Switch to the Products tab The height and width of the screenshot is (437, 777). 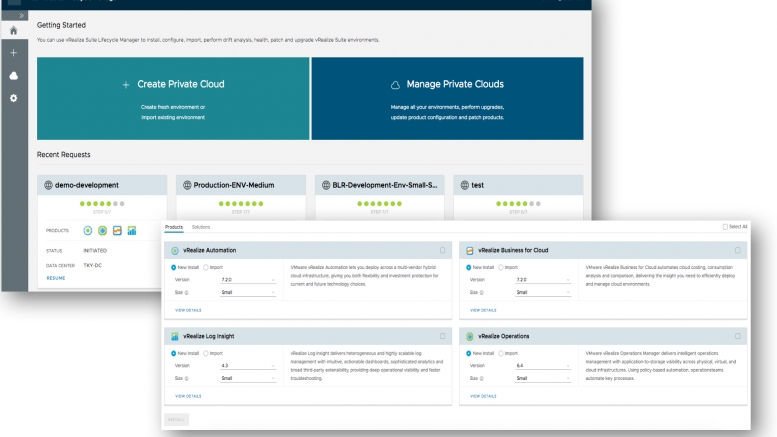(x=174, y=227)
